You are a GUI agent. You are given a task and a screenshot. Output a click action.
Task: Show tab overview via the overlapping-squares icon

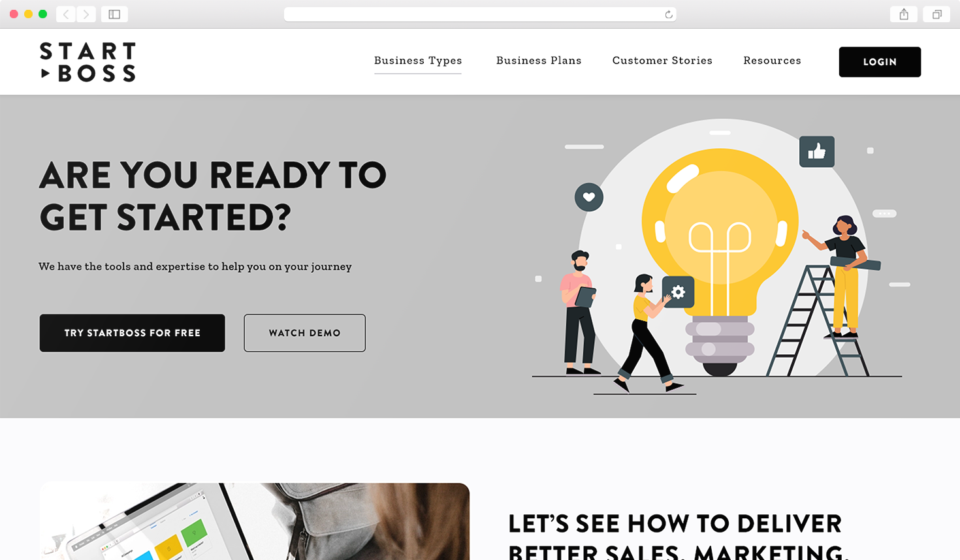click(936, 14)
